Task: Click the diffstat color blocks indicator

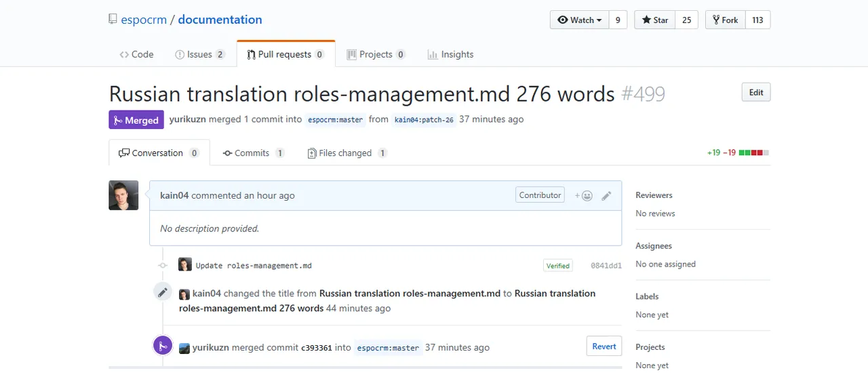Action: pos(754,153)
